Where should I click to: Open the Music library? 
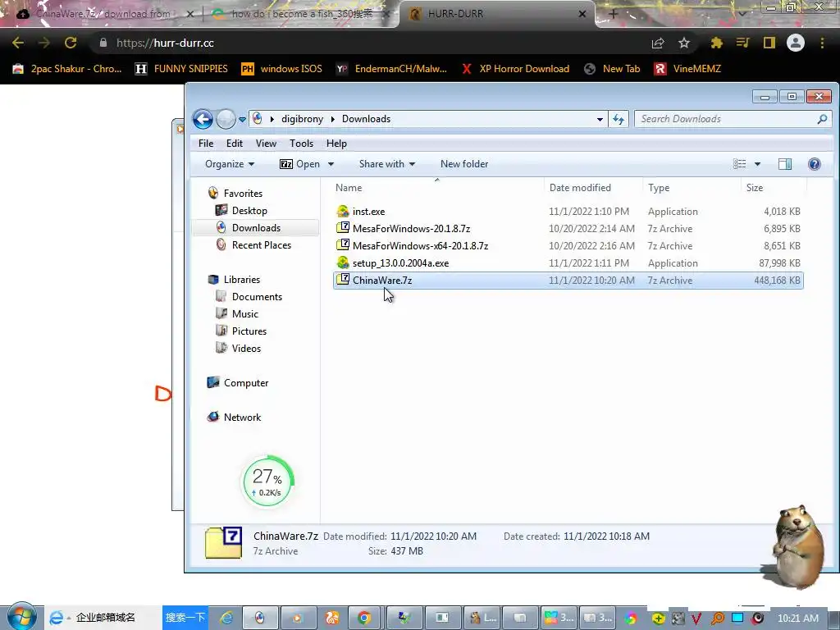(x=244, y=314)
